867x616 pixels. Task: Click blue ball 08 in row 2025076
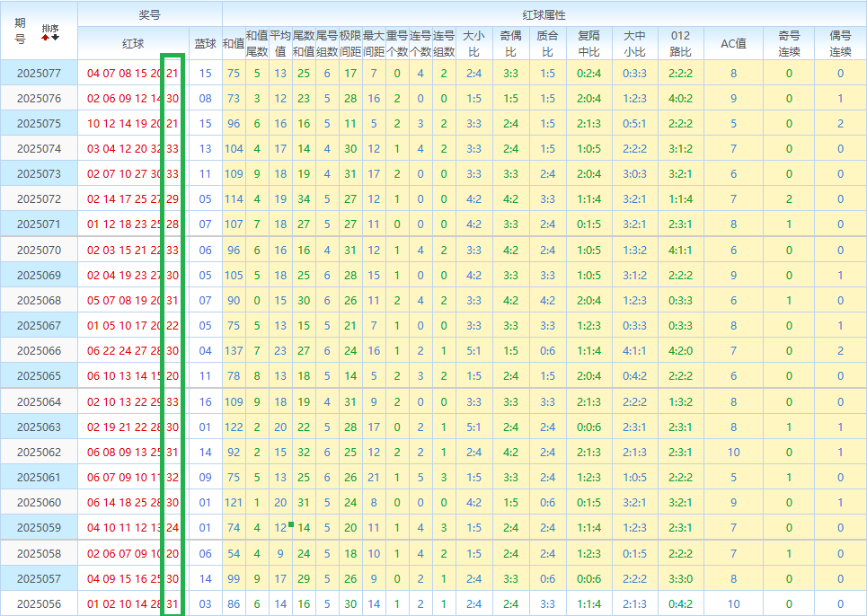(205, 99)
